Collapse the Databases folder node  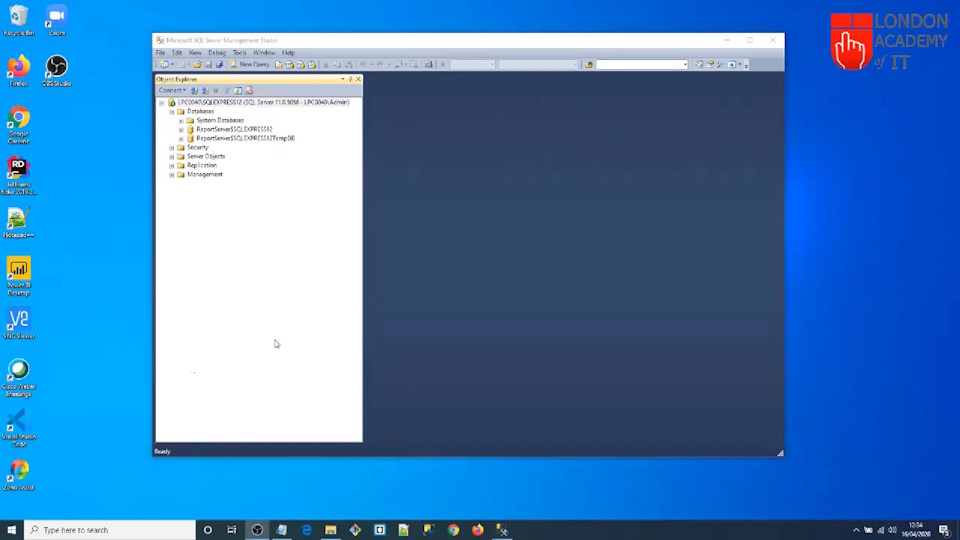[171, 112]
